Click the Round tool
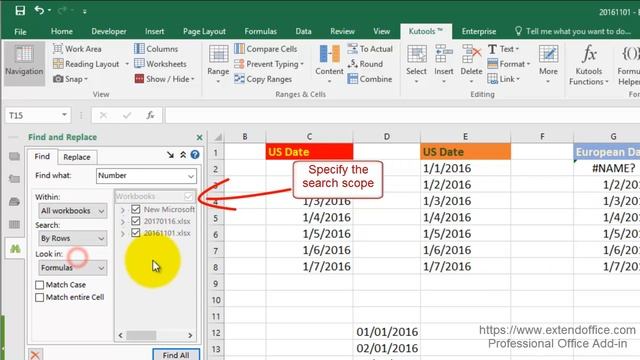This screenshot has width=640, height=360. [x=365, y=64]
